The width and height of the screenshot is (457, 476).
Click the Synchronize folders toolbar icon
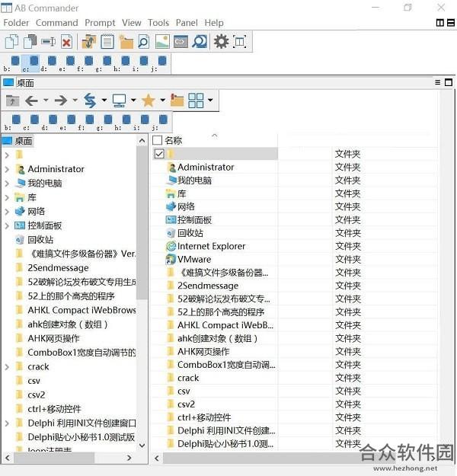(88, 42)
